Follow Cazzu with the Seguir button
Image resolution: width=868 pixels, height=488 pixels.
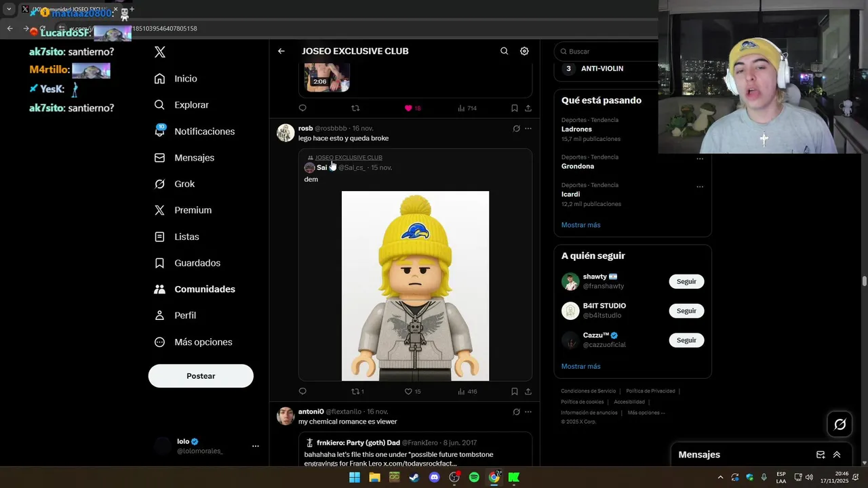pyautogui.click(x=686, y=340)
